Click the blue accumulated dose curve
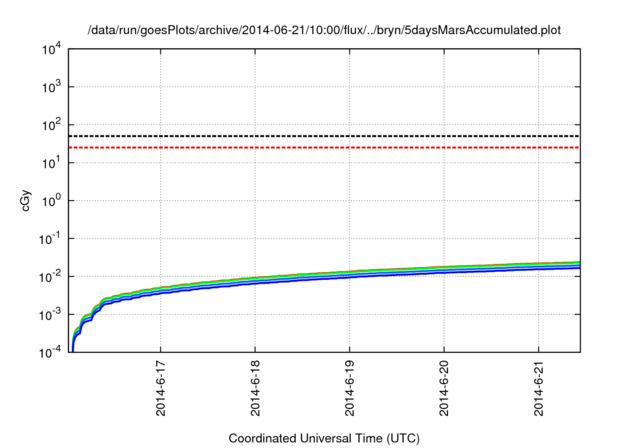 (x=327, y=279)
